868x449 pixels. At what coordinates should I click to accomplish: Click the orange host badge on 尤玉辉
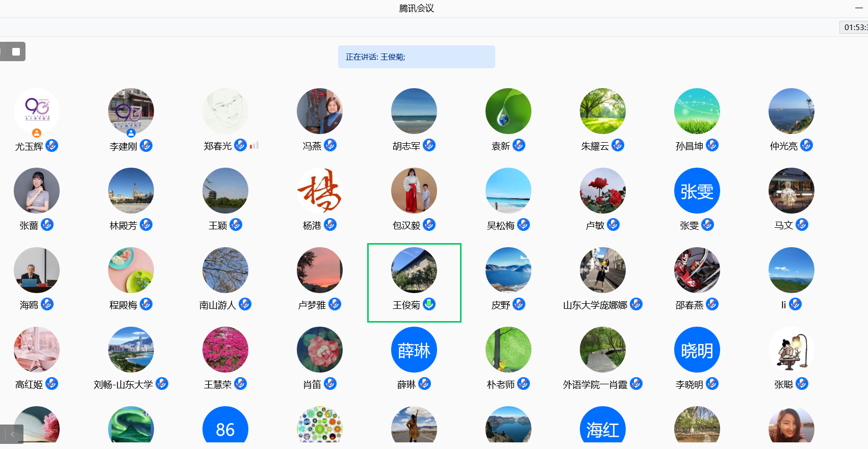tap(37, 133)
